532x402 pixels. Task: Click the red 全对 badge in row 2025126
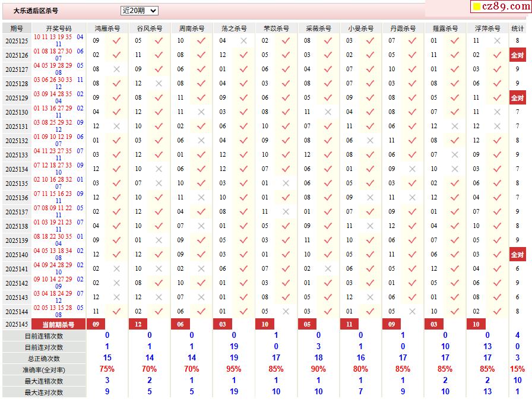point(517,55)
